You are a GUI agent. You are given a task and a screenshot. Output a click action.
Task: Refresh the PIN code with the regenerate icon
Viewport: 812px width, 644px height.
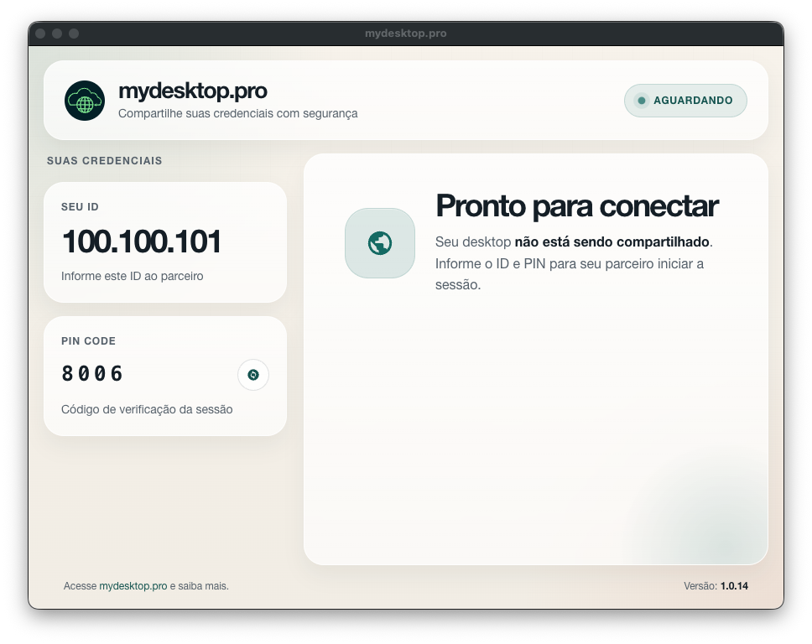[253, 374]
